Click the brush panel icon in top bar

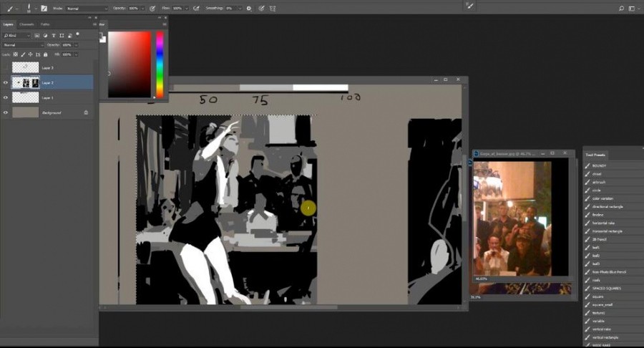point(470,6)
